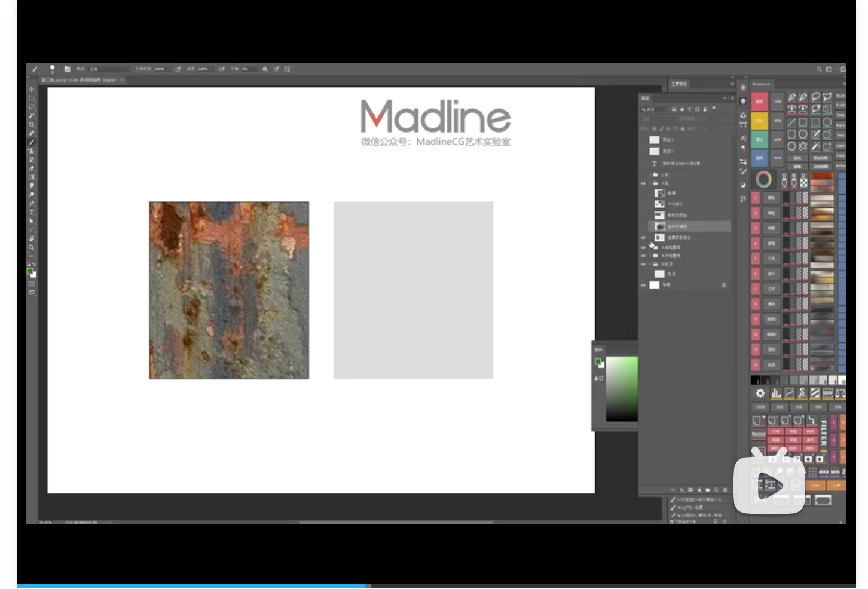
Task: Toggle the layer filter switch in Layers panel
Action: 714,109
